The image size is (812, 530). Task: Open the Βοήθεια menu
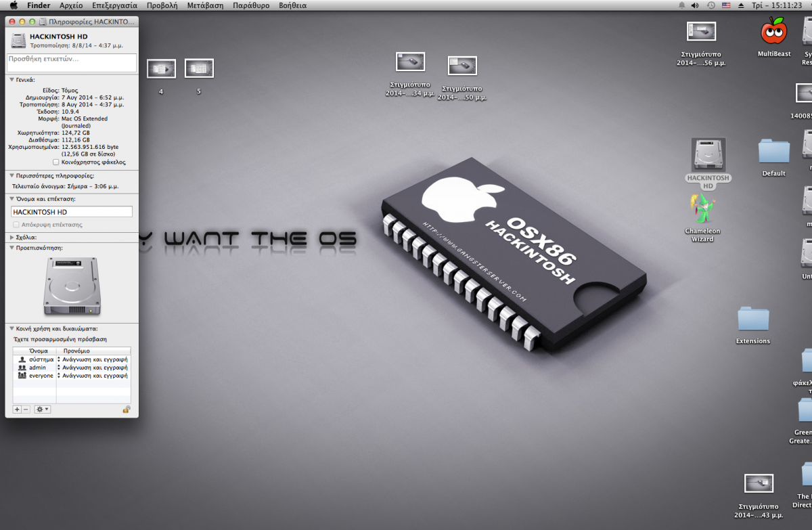pos(292,5)
